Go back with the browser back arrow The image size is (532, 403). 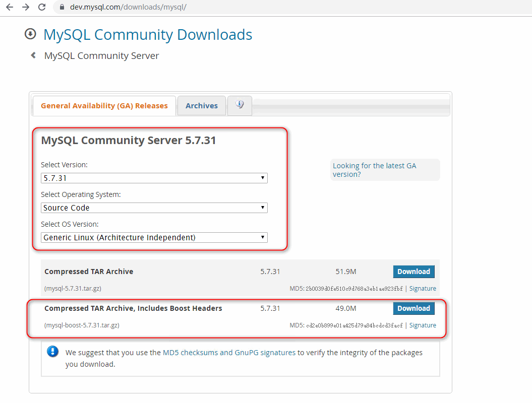pos(10,7)
